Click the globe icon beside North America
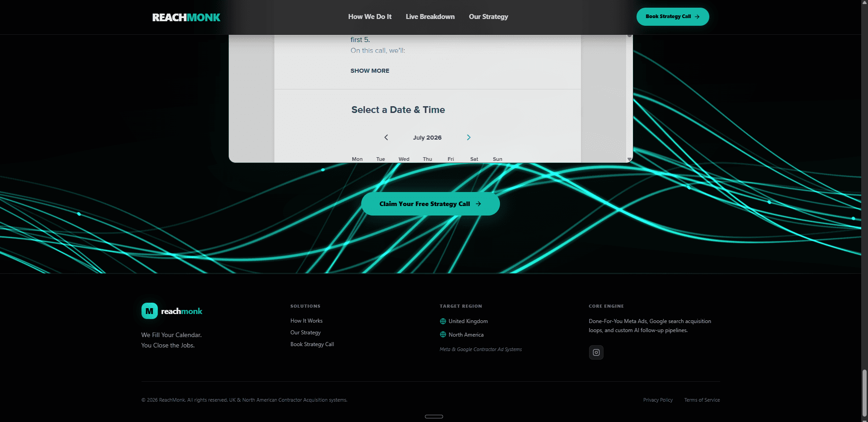 (443, 335)
